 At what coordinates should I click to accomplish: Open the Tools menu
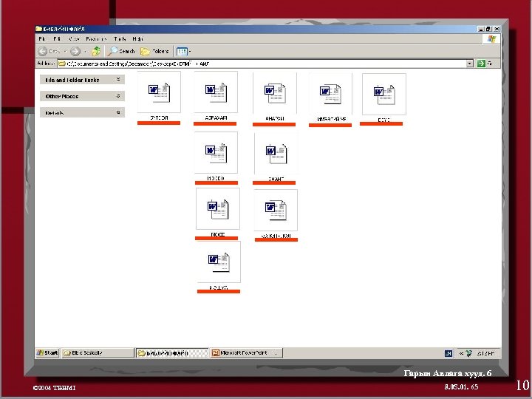tap(120, 39)
